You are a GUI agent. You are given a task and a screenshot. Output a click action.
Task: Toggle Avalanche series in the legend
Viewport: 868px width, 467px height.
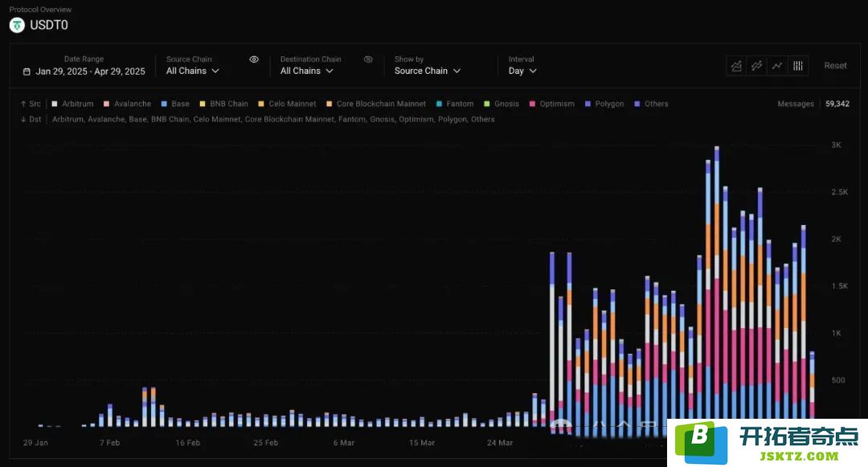pyautogui.click(x=127, y=104)
